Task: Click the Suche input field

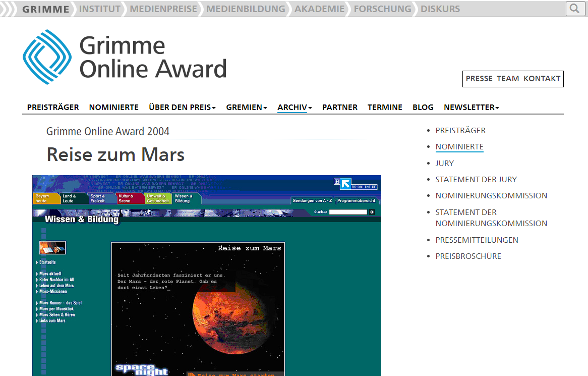Action: tap(348, 212)
